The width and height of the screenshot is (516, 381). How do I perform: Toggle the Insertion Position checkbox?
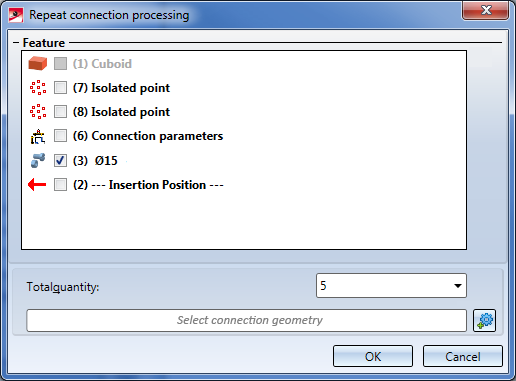pyautogui.click(x=60, y=184)
